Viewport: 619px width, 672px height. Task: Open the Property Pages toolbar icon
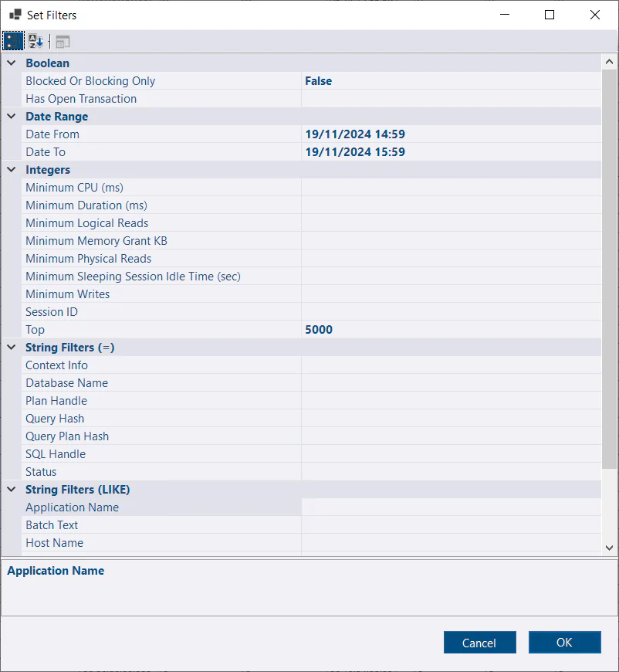point(63,42)
